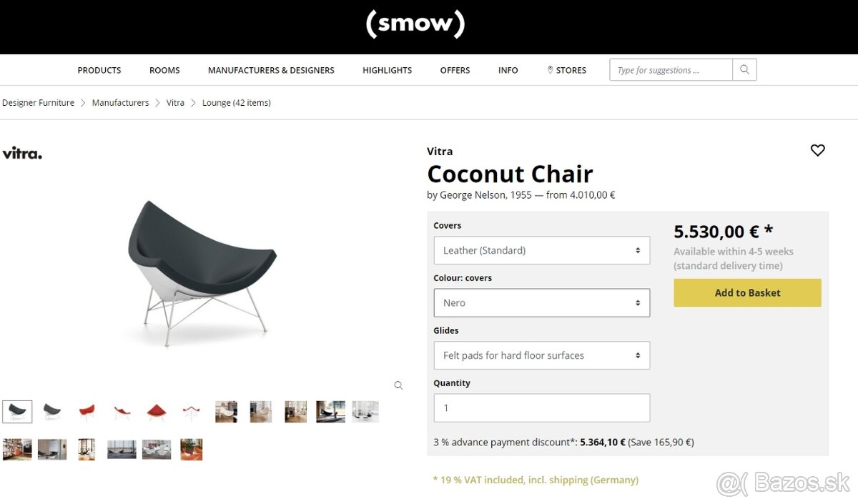Open the Covers dropdown arrows
This screenshot has width=858, height=504.
(637, 250)
